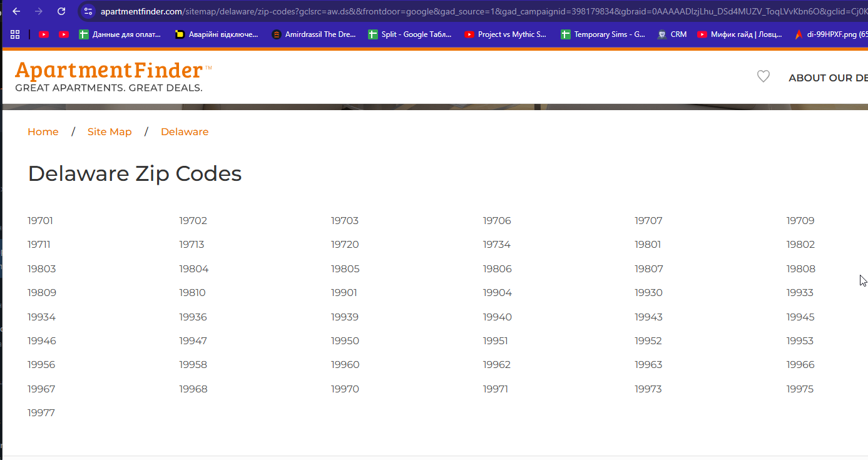This screenshot has height=460, width=868.
Task: Open the Аварійні відключе bookmark
Action: pyautogui.click(x=217, y=34)
